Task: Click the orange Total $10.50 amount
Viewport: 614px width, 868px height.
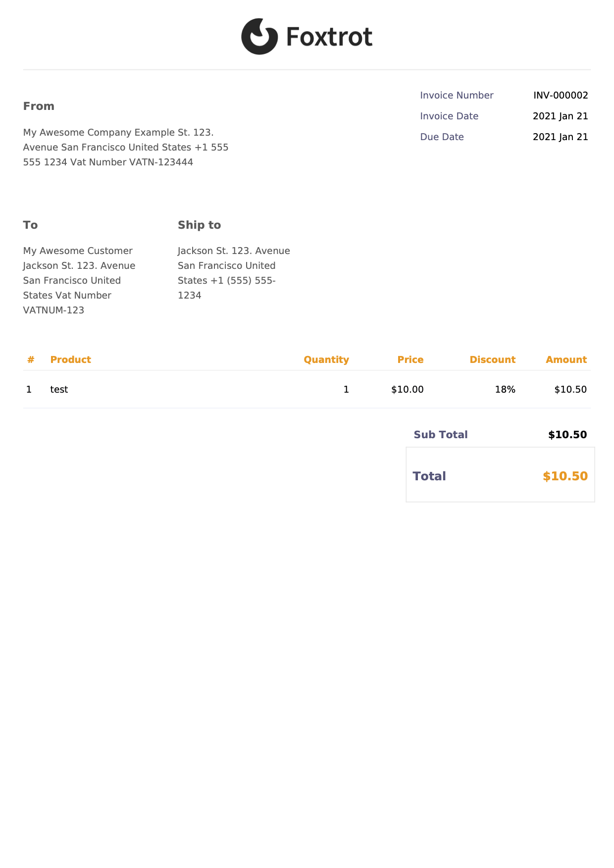Action: tap(565, 476)
